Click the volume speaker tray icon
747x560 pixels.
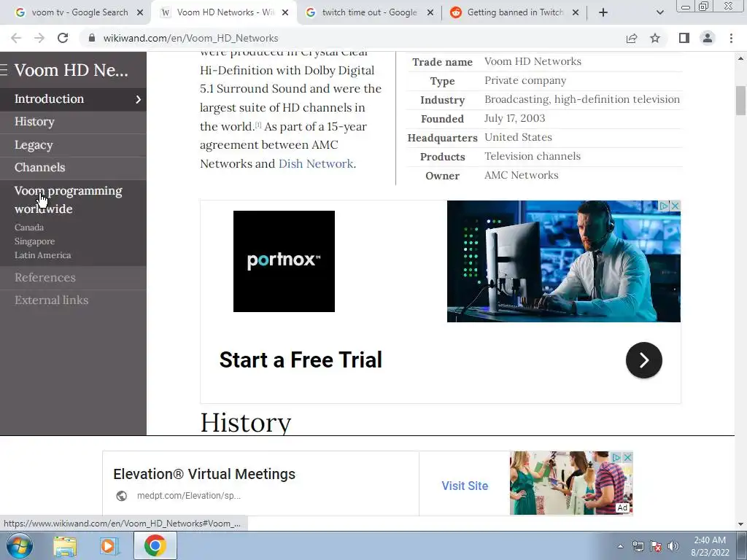click(673, 546)
